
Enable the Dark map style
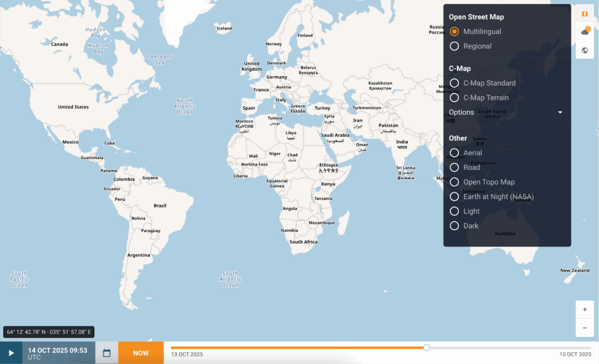point(455,226)
